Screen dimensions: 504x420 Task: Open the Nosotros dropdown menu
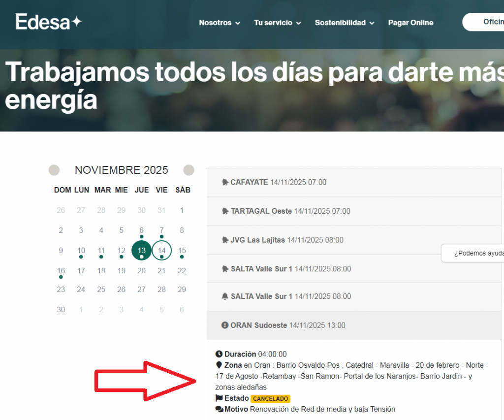click(220, 23)
